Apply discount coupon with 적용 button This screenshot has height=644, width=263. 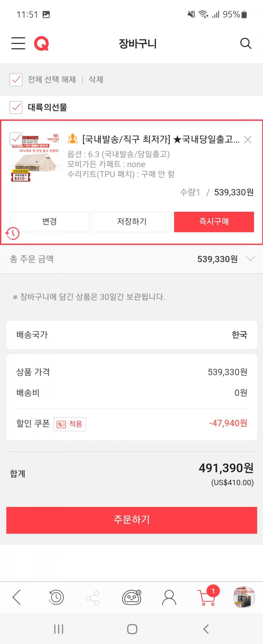70,424
